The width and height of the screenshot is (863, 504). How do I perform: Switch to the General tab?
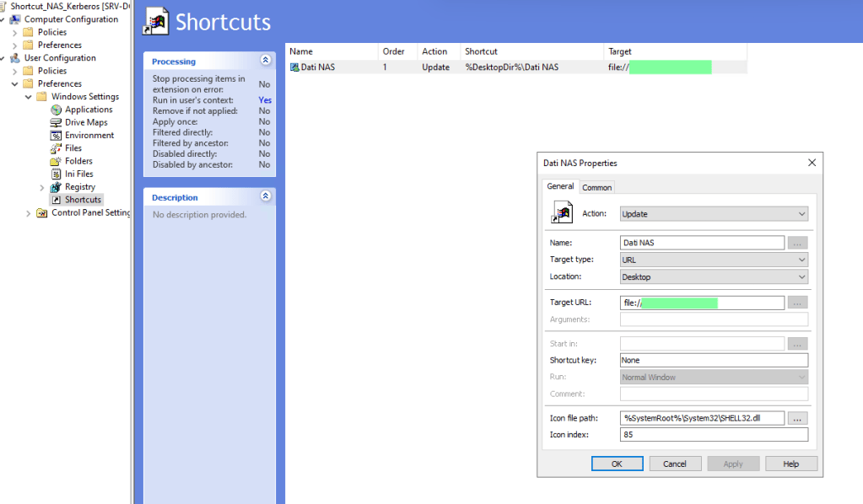pos(560,186)
